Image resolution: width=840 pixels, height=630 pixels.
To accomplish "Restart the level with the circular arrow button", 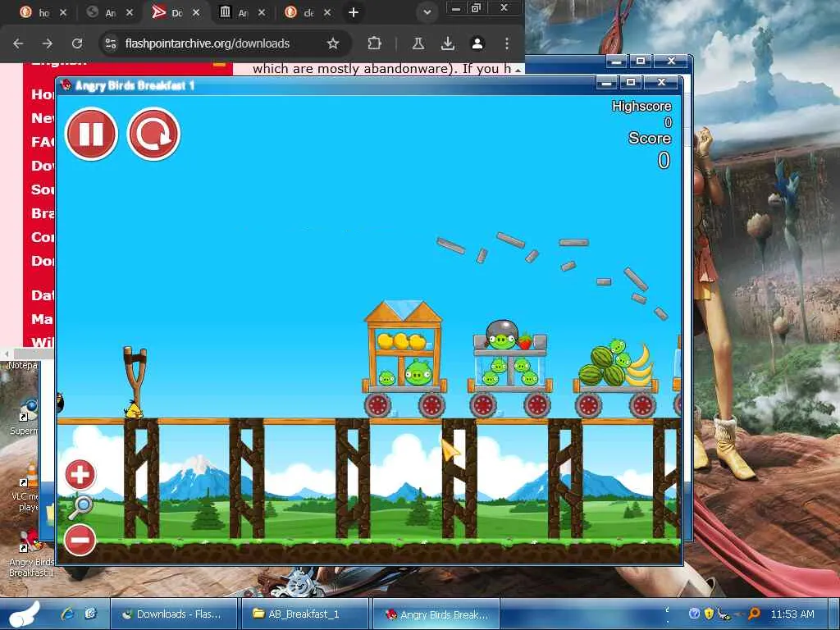I will pyautogui.click(x=153, y=134).
